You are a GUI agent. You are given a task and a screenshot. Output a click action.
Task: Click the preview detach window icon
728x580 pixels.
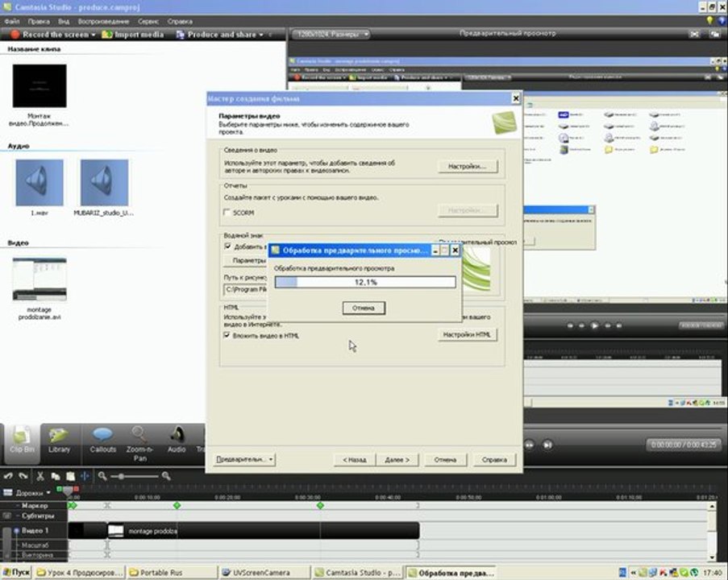[714, 34]
